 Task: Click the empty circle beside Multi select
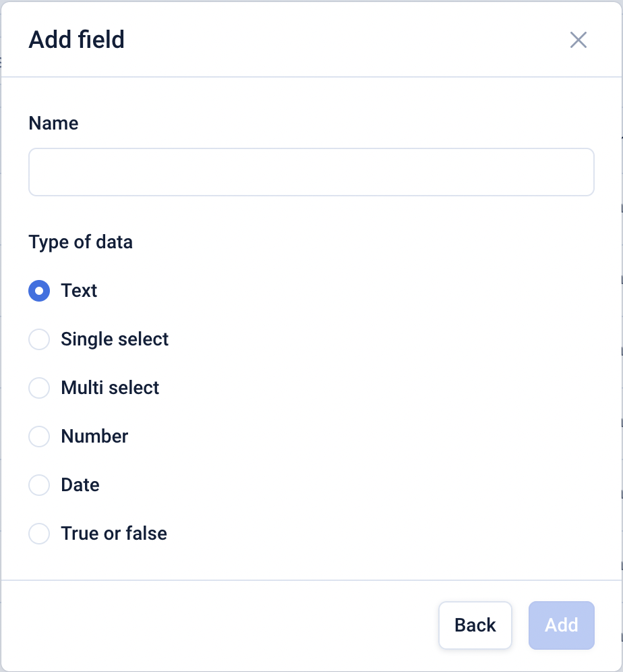click(x=39, y=388)
